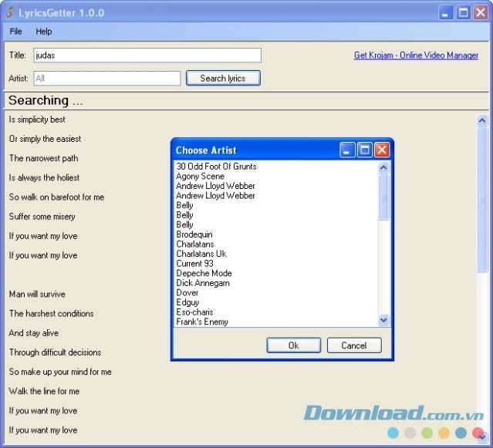Maximize the LyricsGetter main window

point(463,12)
